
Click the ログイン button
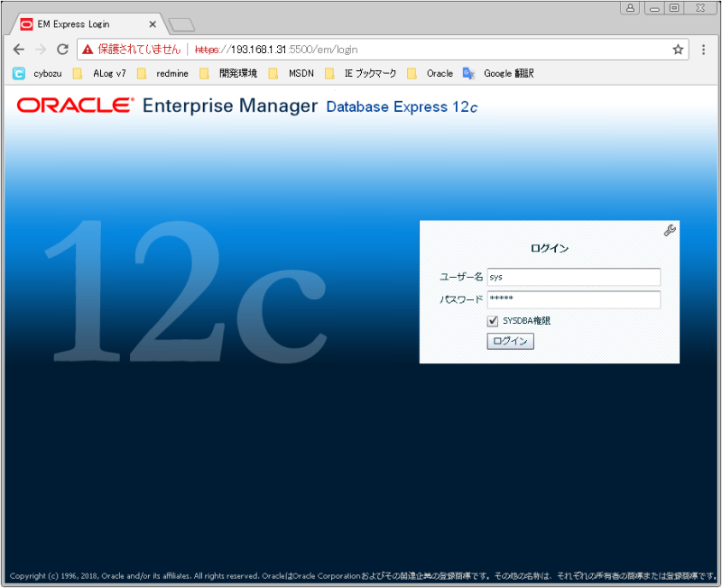click(x=510, y=341)
